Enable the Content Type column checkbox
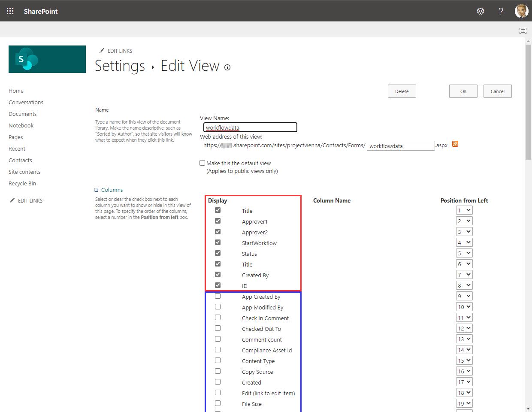 click(218, 360)
